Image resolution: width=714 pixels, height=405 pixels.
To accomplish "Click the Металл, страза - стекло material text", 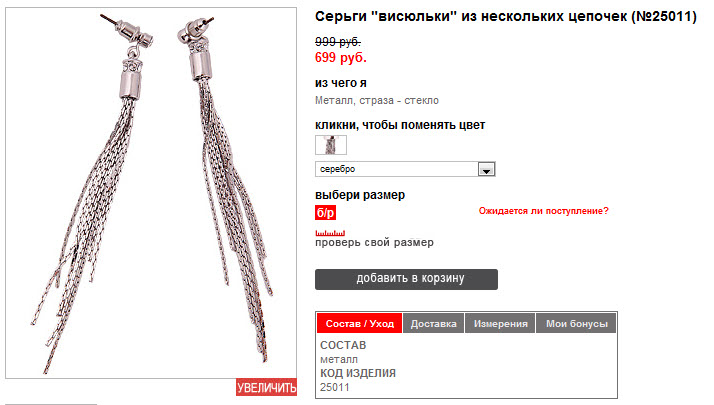I will tap(377, 101).
